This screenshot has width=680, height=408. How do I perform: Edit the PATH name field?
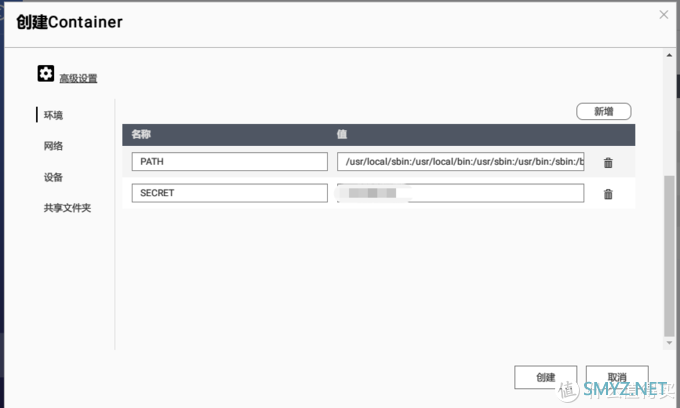[x=229, y=161]
